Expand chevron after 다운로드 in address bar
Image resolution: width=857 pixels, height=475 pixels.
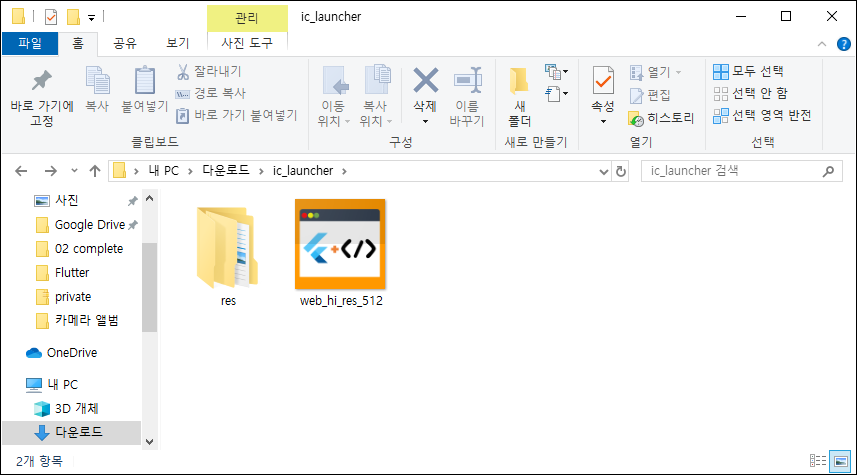coord(261,171)
